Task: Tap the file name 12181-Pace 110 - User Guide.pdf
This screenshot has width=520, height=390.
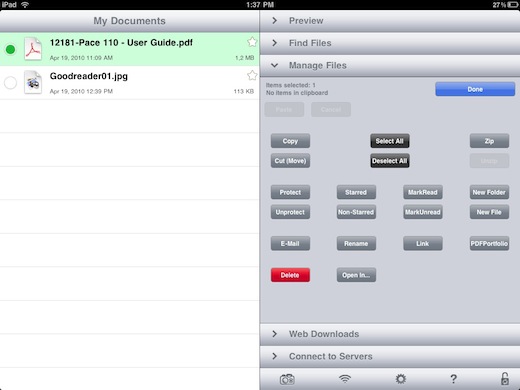Action: (x=121, y=43)
